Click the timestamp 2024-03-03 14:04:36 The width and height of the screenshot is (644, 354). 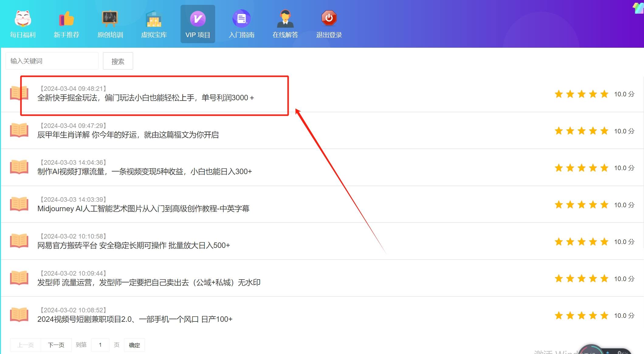coord(73,162)
